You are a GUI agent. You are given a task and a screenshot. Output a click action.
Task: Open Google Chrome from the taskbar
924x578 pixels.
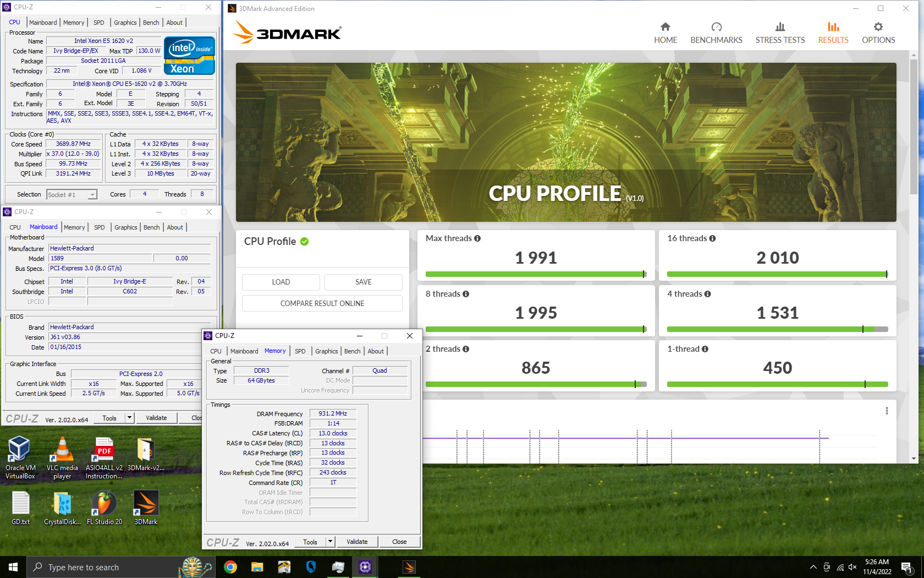click(x=230, y=567)
